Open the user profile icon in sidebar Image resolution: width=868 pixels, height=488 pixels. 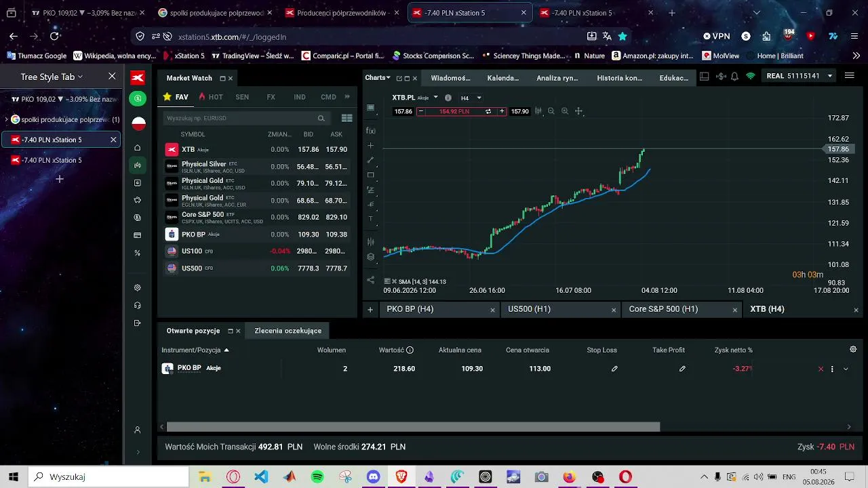138,430
